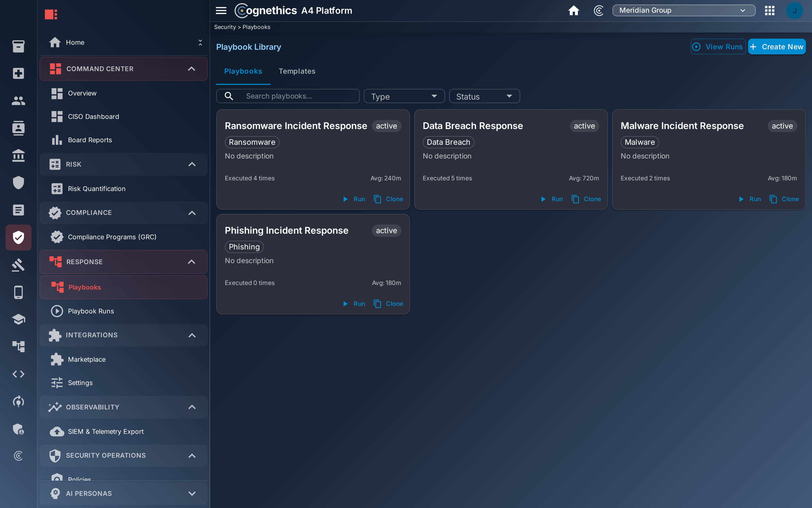Run the Malware Incident Response playbook
This screenshot has height=508, width=812.
pyautogui.click(x=750, y=199)
